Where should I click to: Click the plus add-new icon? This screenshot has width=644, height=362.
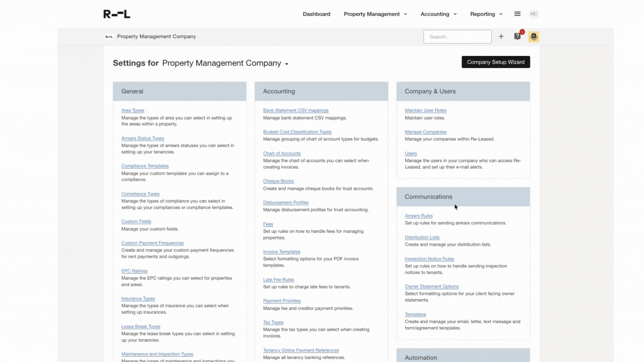click(501, 37)
